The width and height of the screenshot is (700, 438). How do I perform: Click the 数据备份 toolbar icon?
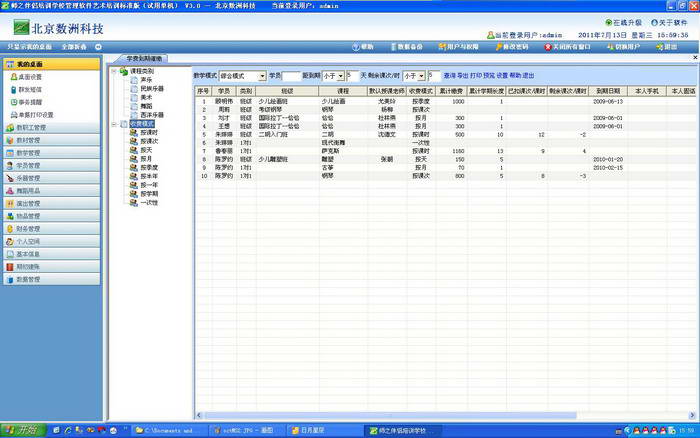coord(393,47)
